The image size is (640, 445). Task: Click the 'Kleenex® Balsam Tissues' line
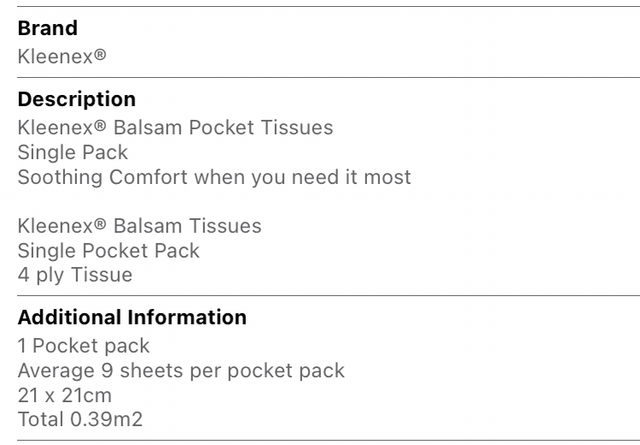tap(139, 226)
